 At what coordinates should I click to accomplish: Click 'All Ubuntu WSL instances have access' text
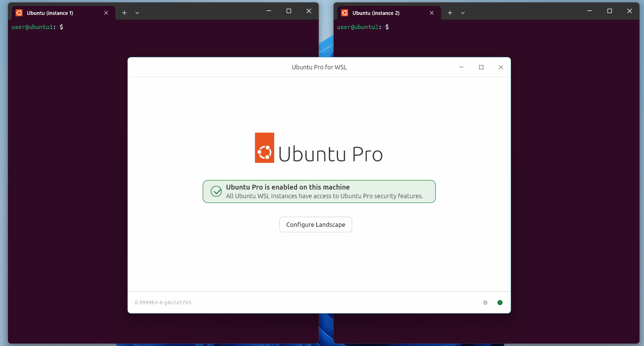324,196
